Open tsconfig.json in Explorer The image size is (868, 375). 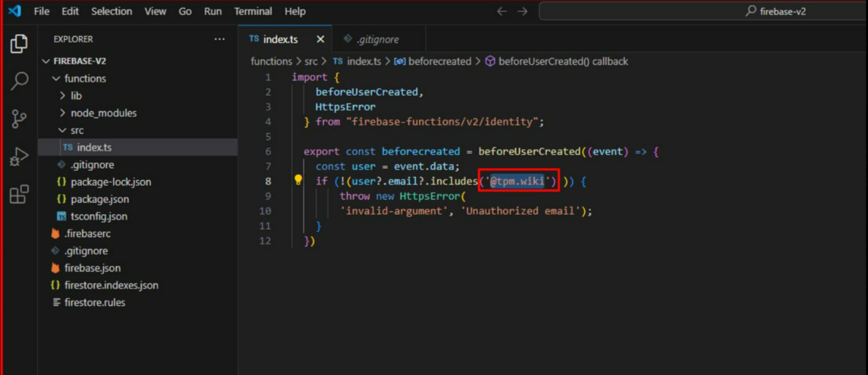tap(138, 217)
